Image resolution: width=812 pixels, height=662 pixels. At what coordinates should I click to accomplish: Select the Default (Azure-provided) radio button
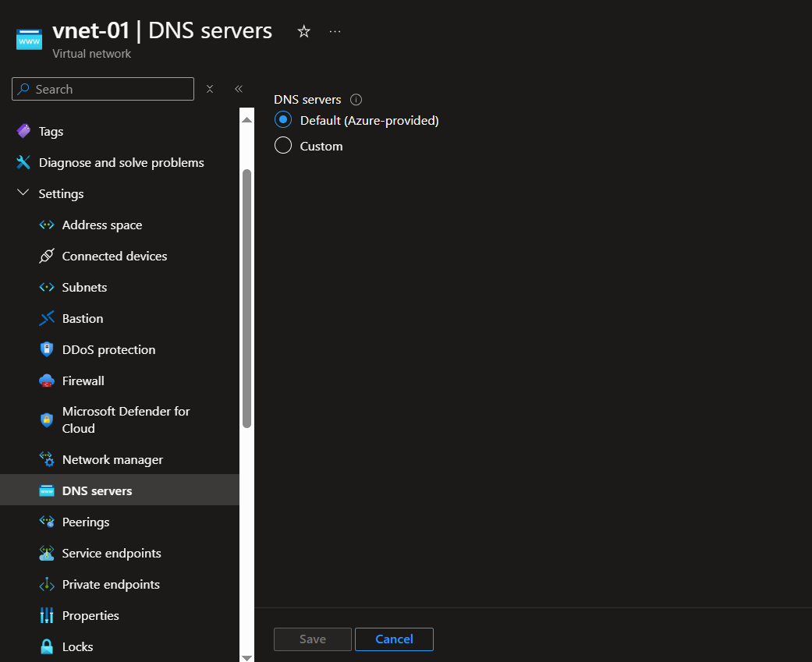283,119
